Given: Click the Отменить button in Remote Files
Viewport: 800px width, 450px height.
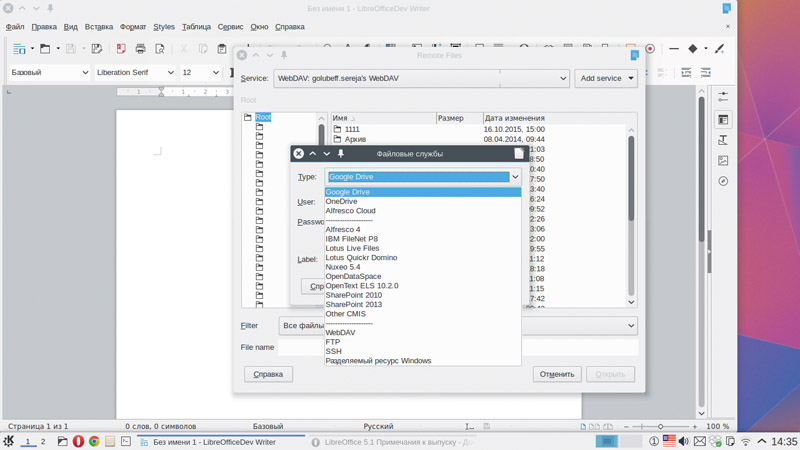Looking at the screenshot, I should point(557,374).
